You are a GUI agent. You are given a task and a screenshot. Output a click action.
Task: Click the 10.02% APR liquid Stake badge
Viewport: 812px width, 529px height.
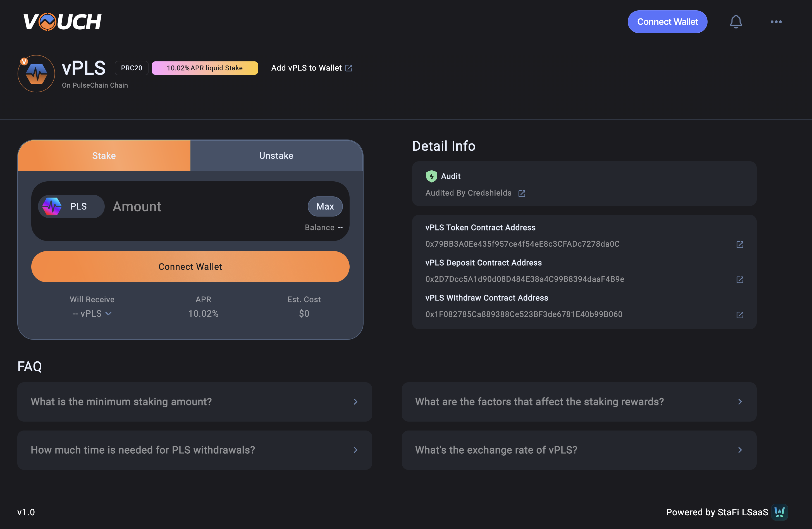click(x=205, y=68)
